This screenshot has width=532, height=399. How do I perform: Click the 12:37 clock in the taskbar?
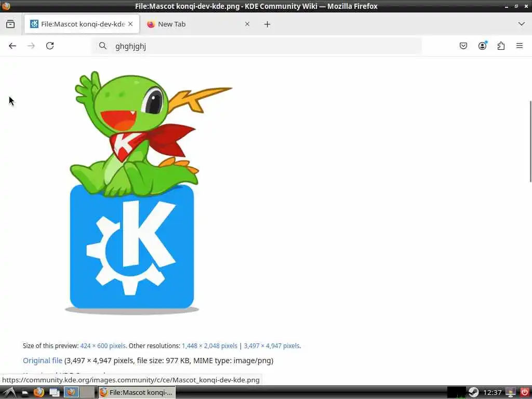coord(492,393)
